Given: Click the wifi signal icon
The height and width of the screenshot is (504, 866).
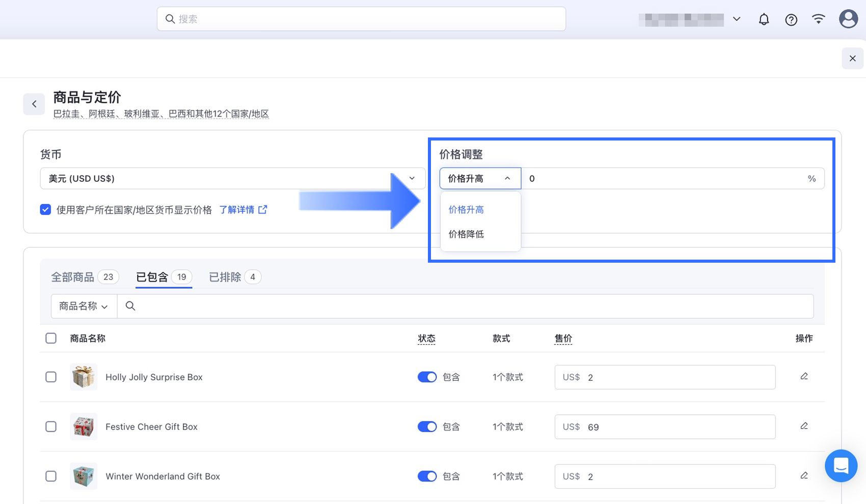Looking at the screenshot, I should coord(819,19).
